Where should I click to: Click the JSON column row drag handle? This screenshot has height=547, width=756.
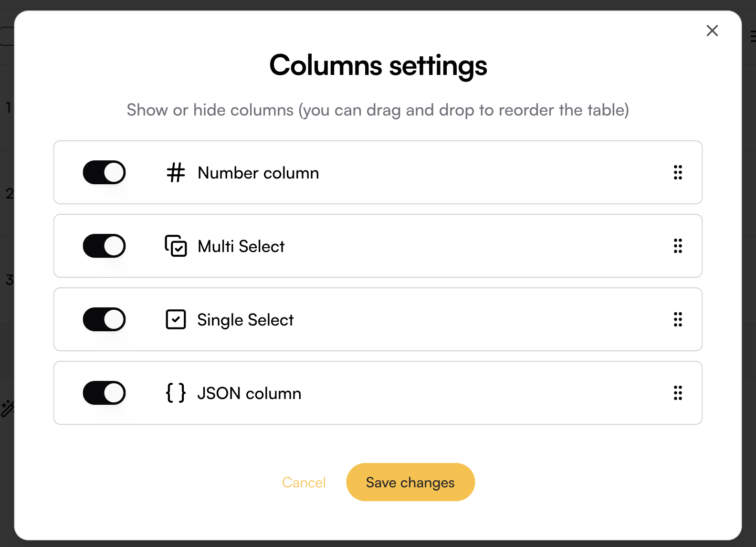(x=678, y=393)
